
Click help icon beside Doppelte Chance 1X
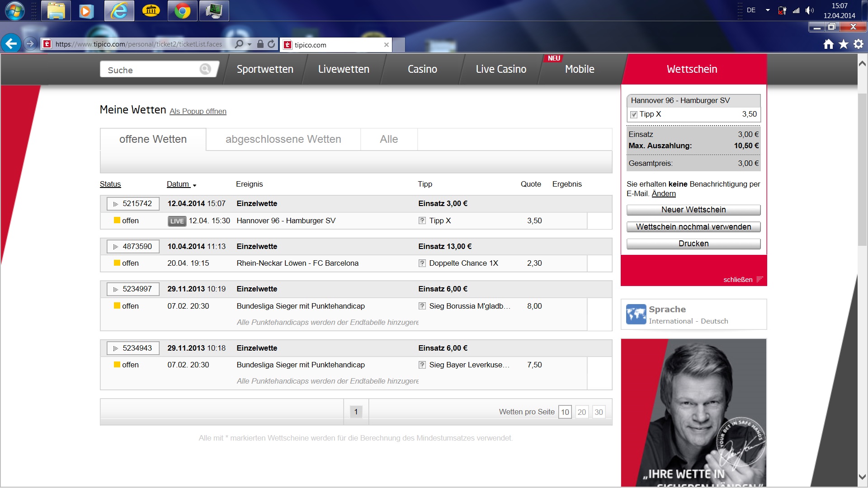(422, 263)
